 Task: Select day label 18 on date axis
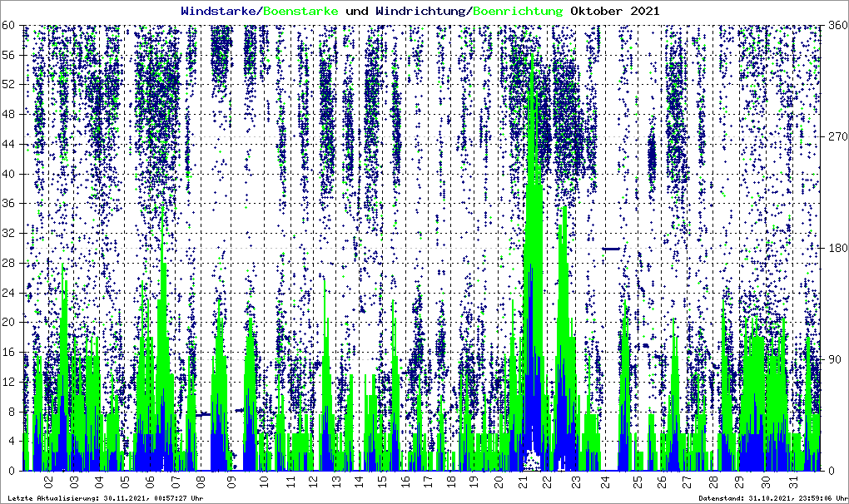click(x=450, y=480)
